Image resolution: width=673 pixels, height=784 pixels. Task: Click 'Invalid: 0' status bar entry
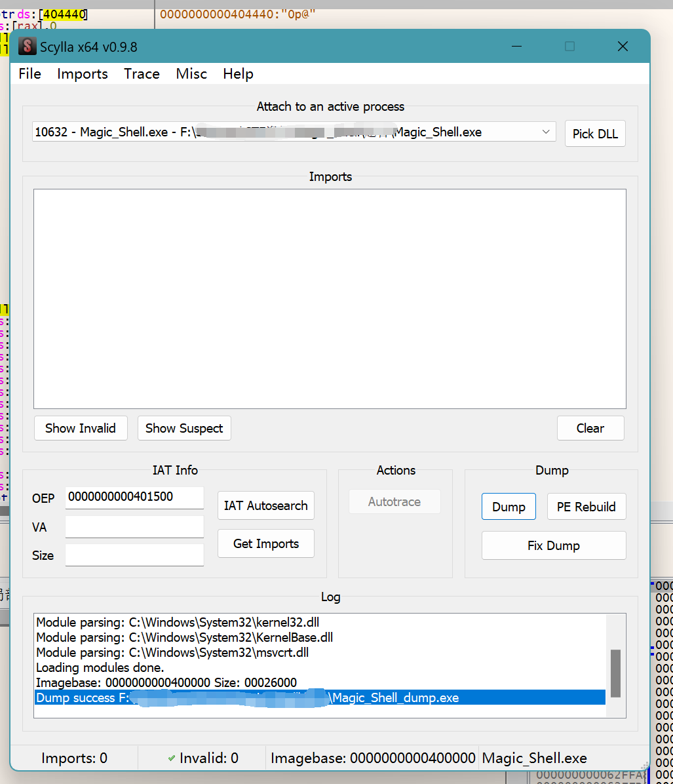point(208,758)
